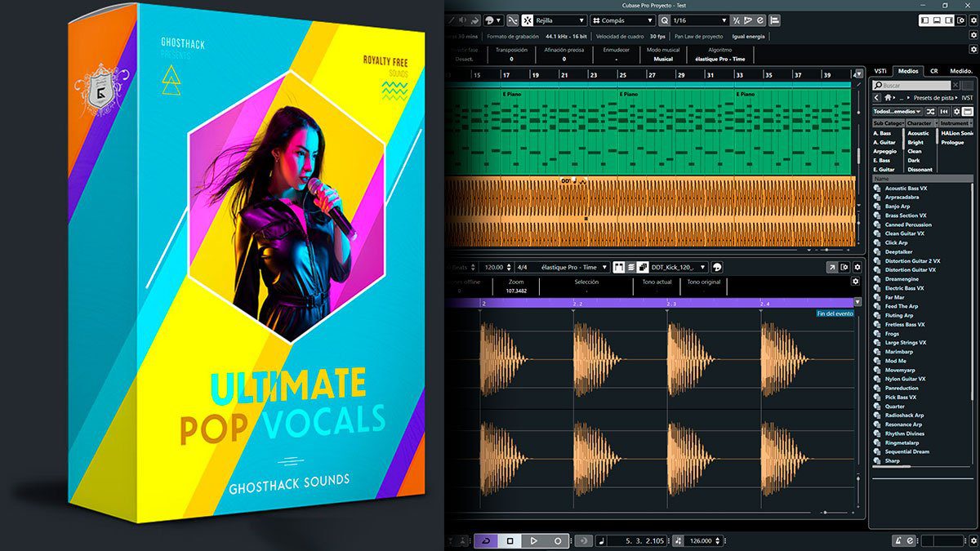Viewport: 980px width, 551px height.
Task: Click the Name column header
Action: [922, 178]
